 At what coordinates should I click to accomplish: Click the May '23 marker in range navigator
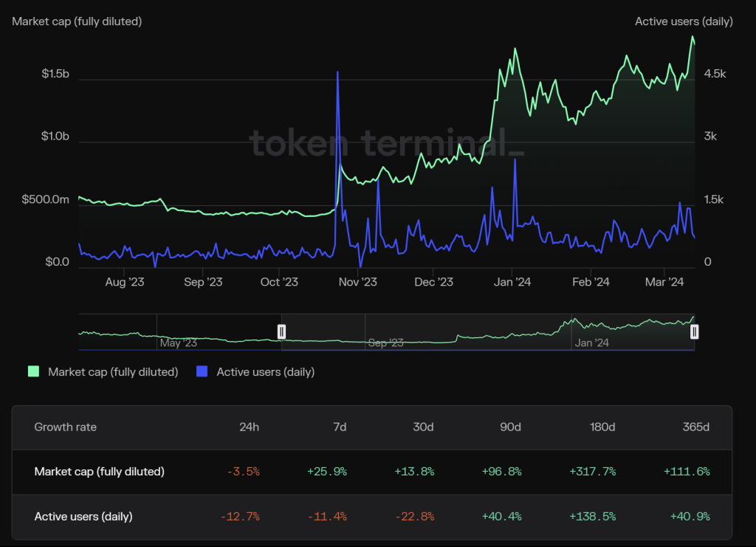178,343
